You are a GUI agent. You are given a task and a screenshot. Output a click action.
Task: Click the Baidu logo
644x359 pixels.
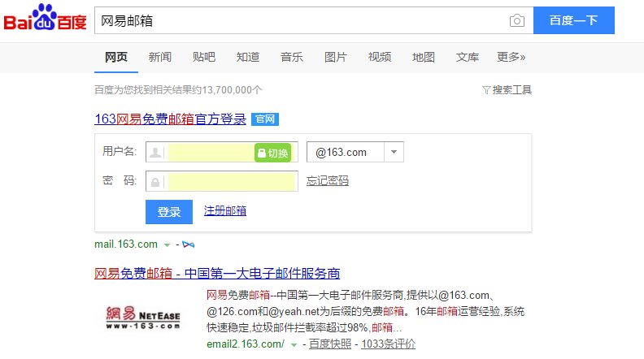point(46,17)
